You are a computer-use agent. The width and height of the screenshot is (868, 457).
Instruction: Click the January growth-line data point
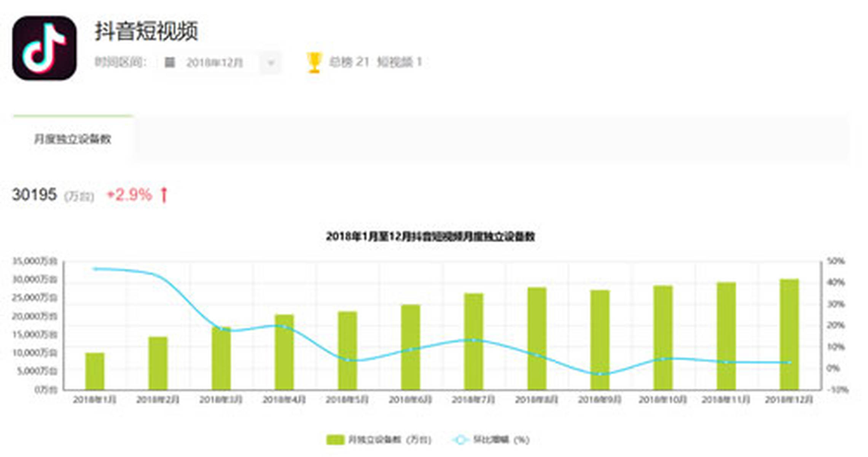pyautogui.click(x=95, y=269)
